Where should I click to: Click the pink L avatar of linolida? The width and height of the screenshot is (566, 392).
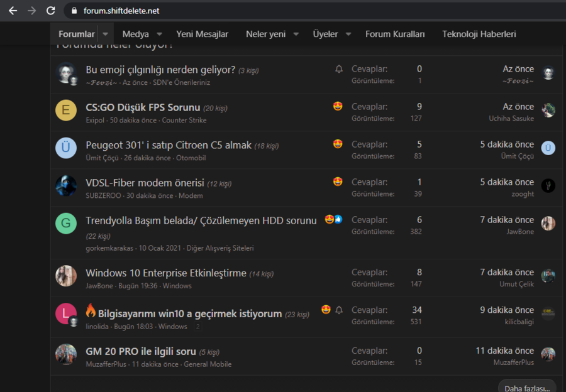click(x=66, y=313)
